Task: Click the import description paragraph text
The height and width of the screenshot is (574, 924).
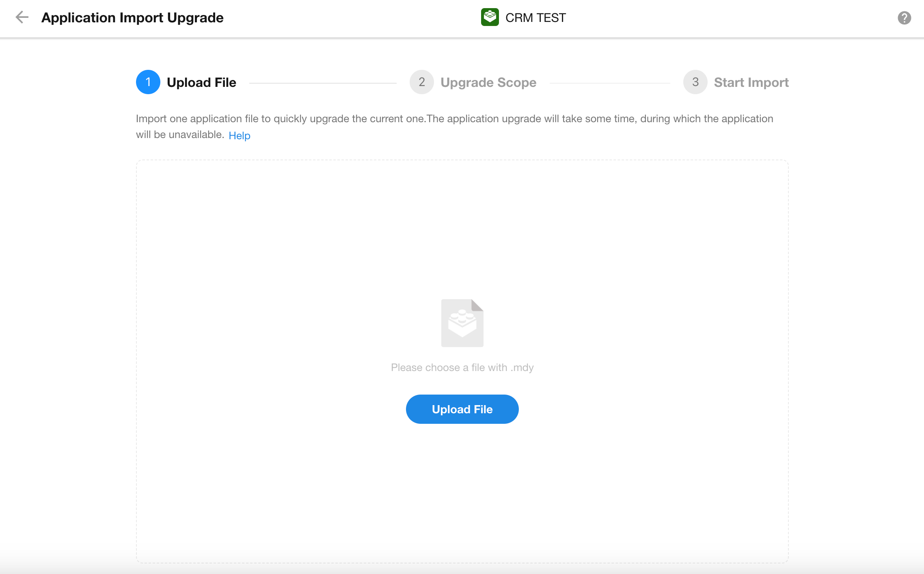Action: pyautogui.click(x=454, y=119)
